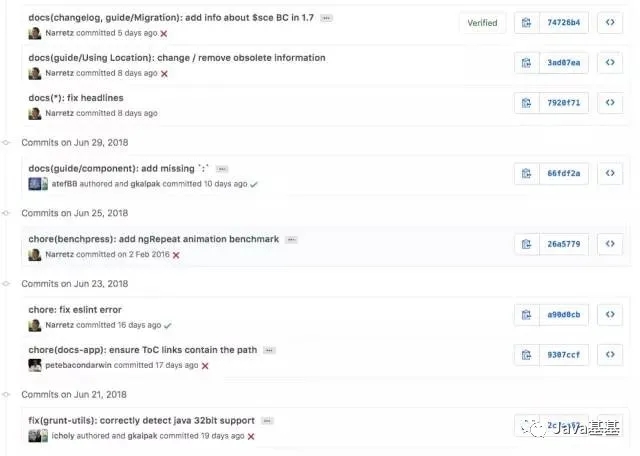This screenshot has height=456, width=640.
Task: Expand description of $sce BC commit
Action: [327, 18]
